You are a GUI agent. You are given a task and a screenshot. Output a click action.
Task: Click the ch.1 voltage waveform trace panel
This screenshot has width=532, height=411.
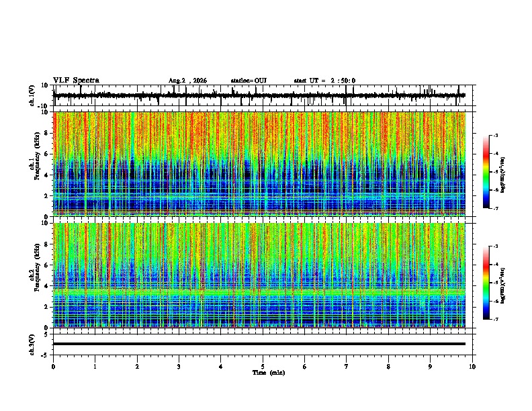263,95
